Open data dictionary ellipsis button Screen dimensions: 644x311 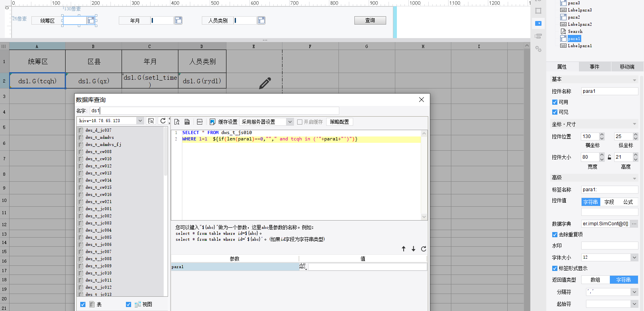pyautogui.click(x=634, y=224)
